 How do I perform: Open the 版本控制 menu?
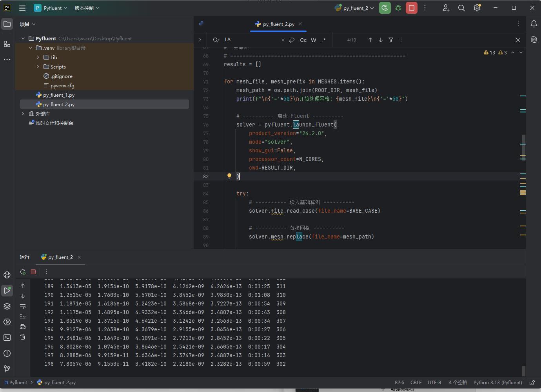click(x=87, y=8)
